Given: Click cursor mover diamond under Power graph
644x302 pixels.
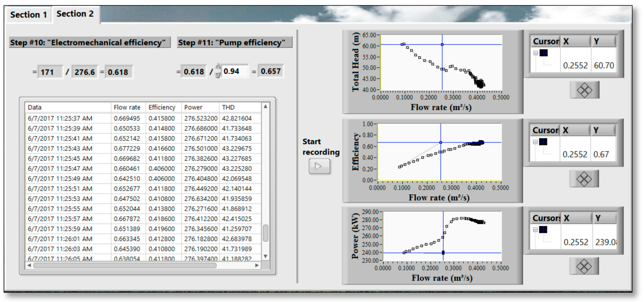Looking at the screenshot, I should pyautogui.click(x=584, y=266).
